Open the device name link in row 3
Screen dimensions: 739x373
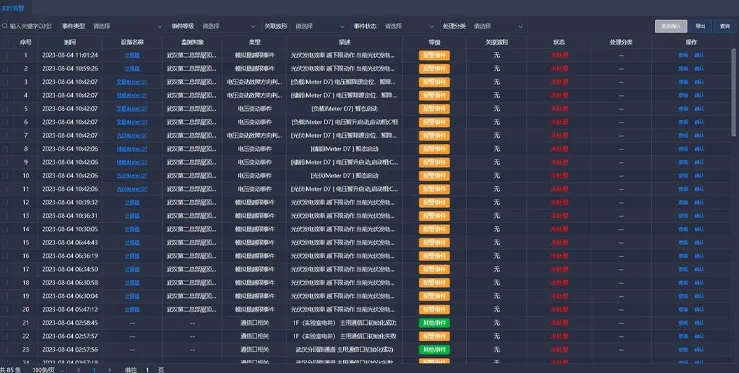[132, 82]
